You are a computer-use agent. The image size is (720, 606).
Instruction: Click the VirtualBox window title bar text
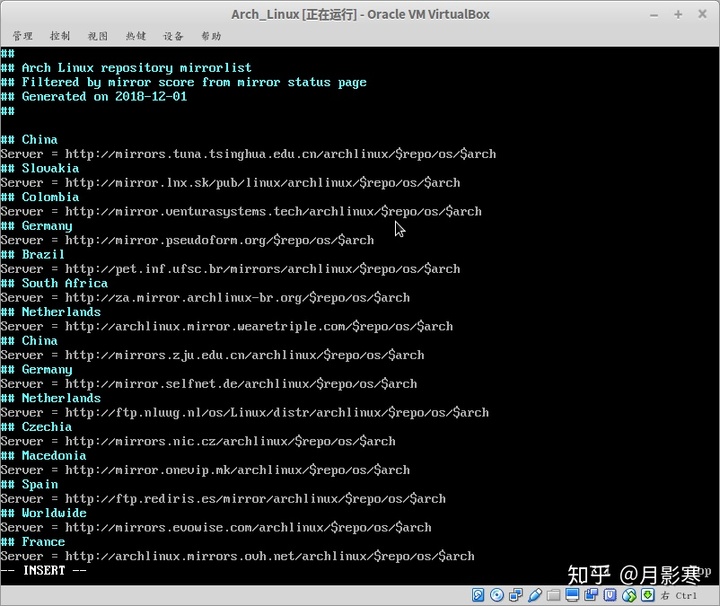(x=360, y=15)
